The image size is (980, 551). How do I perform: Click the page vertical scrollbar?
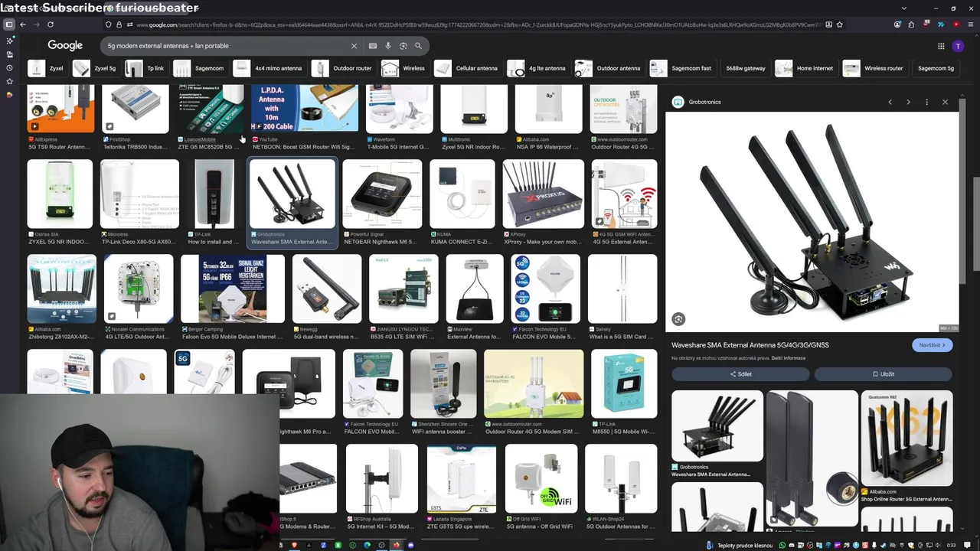pyautogui.click(x=975, y=223)
